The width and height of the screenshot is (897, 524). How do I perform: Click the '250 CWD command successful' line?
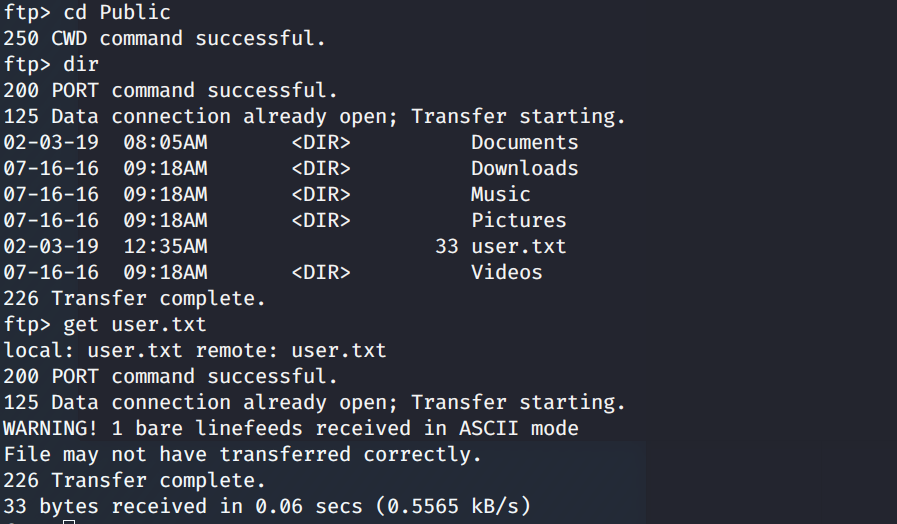point(165,39)
